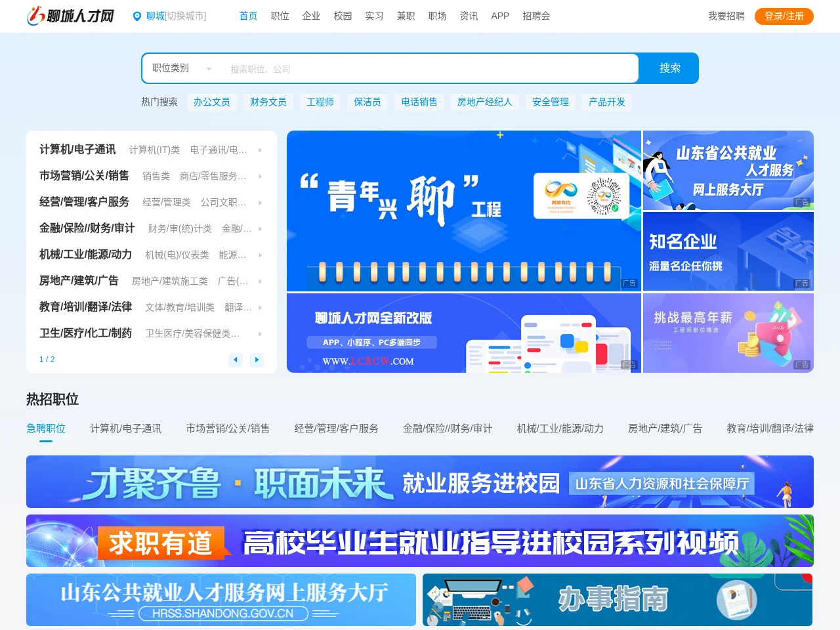This screenshot has height=630, width=840.
Task: Click the location pin icon beside 聊城
Action: [137, 16]
